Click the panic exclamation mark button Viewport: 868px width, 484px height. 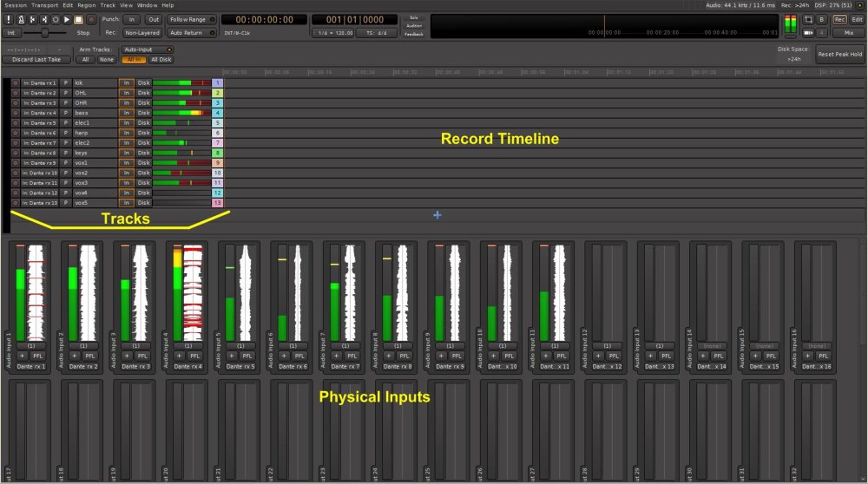click(x=9, y=18)
